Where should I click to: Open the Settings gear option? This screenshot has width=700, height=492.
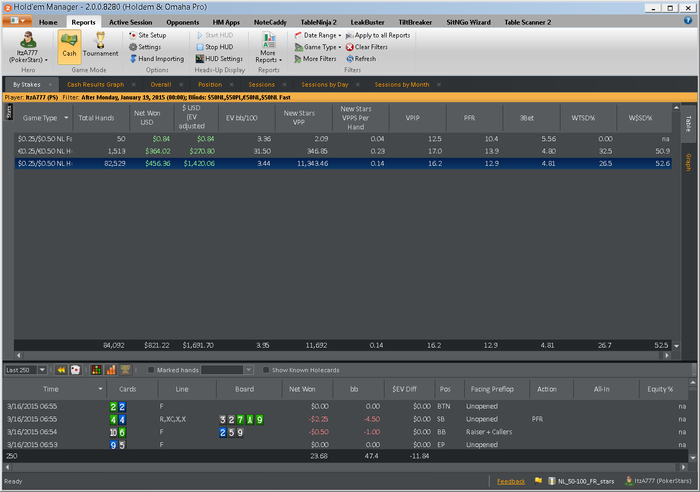(x=145, y=47)
